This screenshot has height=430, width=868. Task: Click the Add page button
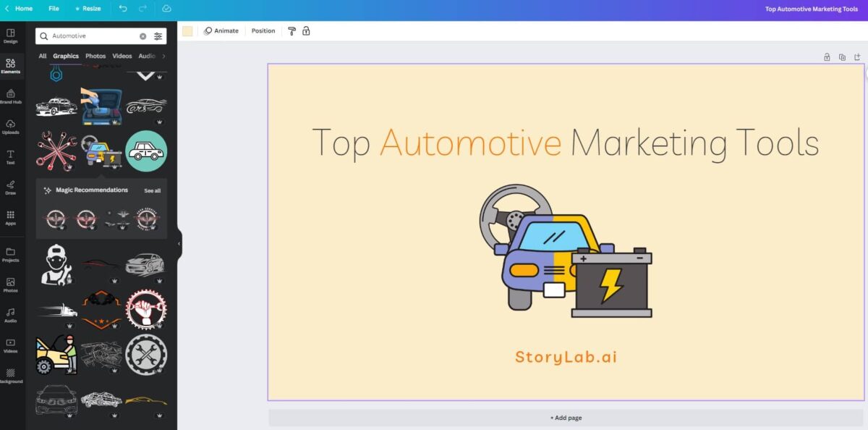[x=566, y=417]
